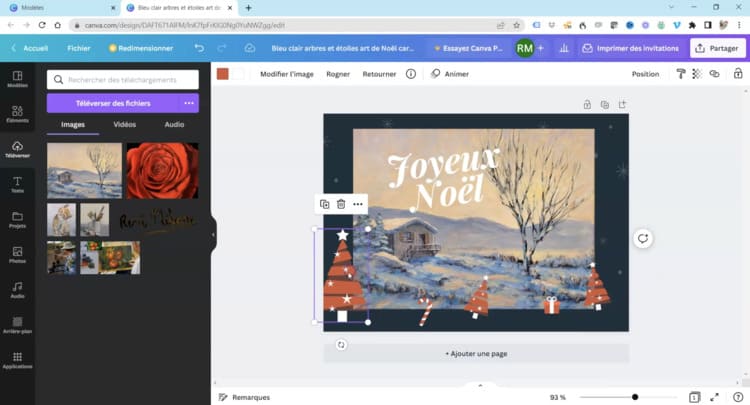
Task: Click the orange color swatch in toolbar
Action: click(223, 74)
